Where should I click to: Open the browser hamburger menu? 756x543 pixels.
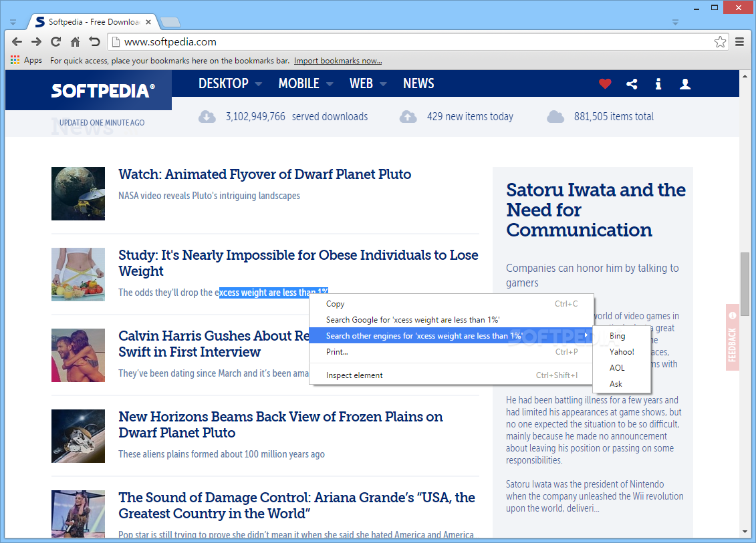(739, 42)
